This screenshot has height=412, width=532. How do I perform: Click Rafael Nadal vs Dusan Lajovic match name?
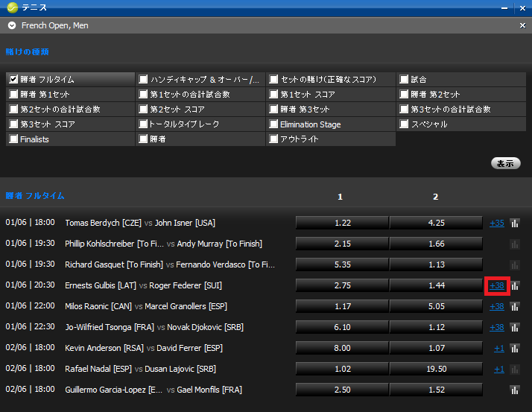(x=141, y=370)
